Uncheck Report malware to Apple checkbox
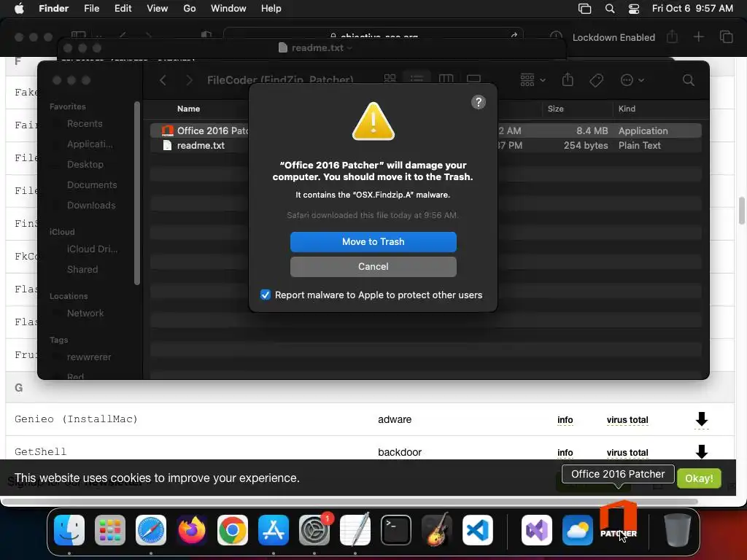Screen dimensions: 747x560 point(266,295)
